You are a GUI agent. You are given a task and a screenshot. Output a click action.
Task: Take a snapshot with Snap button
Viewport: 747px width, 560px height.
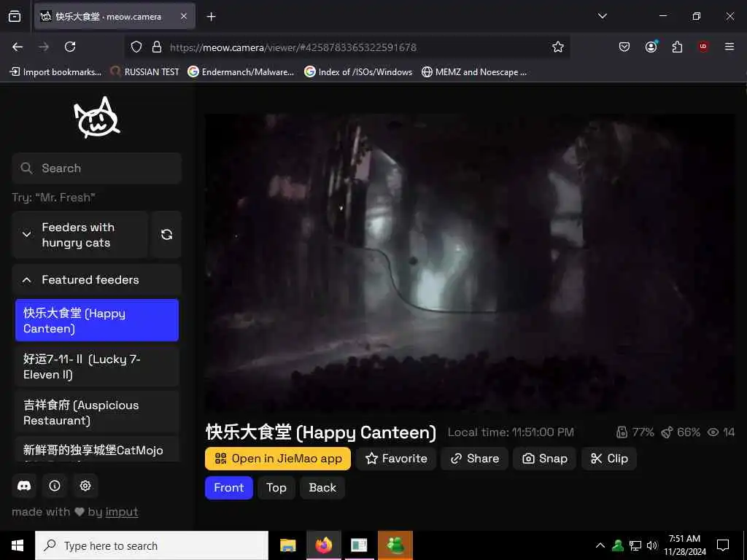pyautogui.click(x=544, y=459)
